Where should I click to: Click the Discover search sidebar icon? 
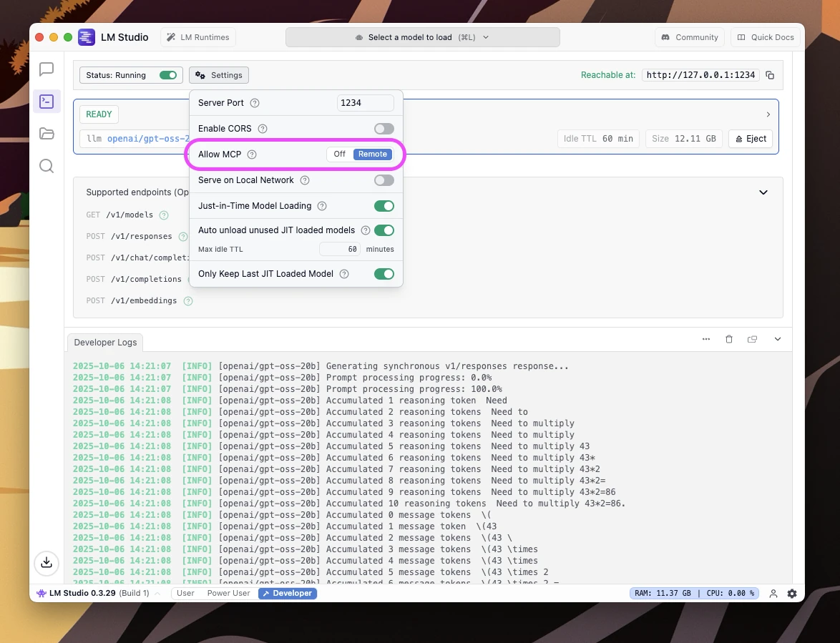[x=47, y=166]
